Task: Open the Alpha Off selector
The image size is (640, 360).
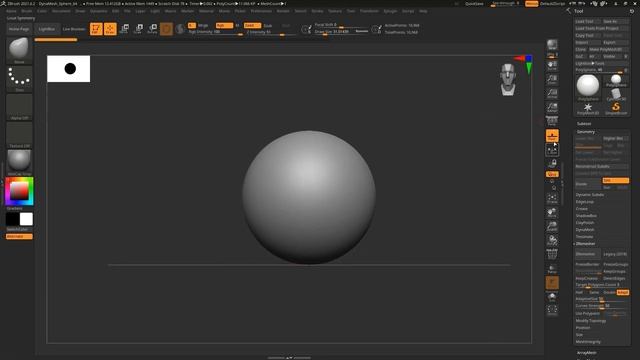Action: tap(19, 107)
